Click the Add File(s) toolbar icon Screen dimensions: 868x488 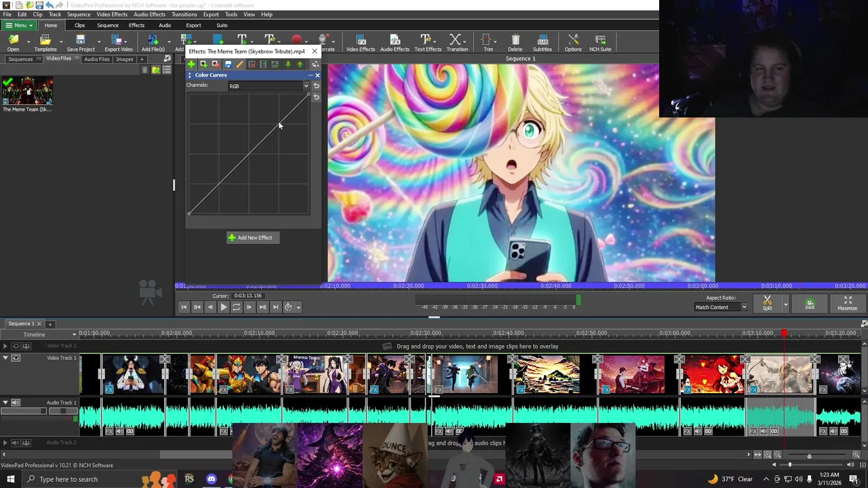(x=153, y=43)
